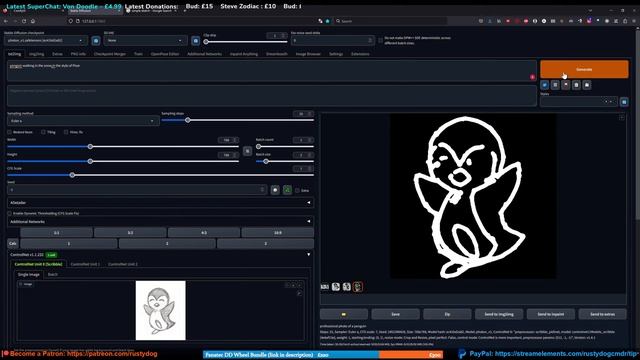Adjust the Batch size slider

pyautogui.click(x=284, y=161)
